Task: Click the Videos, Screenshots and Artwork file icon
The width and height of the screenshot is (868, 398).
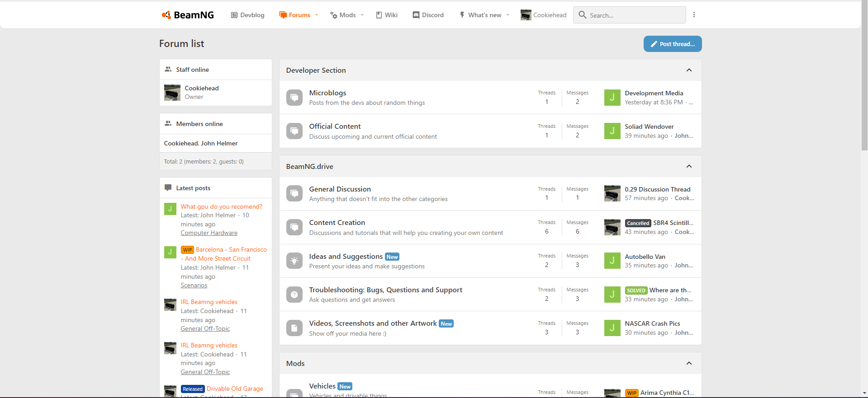Action: click(x=294, y=328)
